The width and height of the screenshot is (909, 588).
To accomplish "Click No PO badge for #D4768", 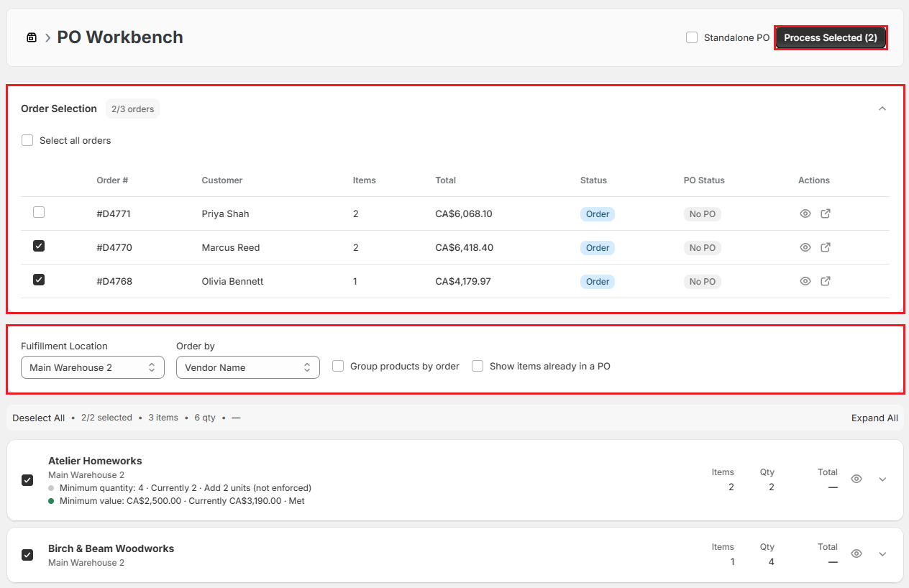I will pos(703,281).
